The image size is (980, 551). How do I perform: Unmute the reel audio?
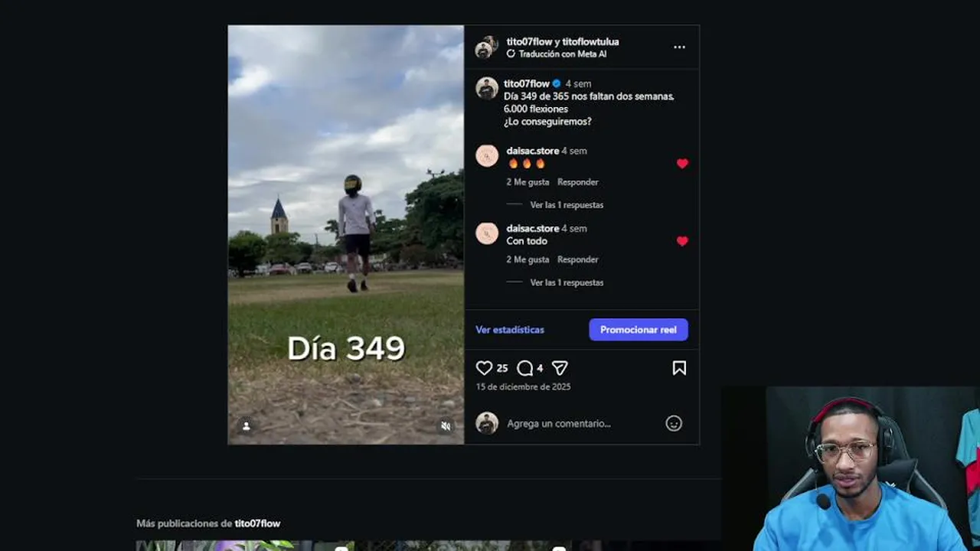(x=446, y=426)
